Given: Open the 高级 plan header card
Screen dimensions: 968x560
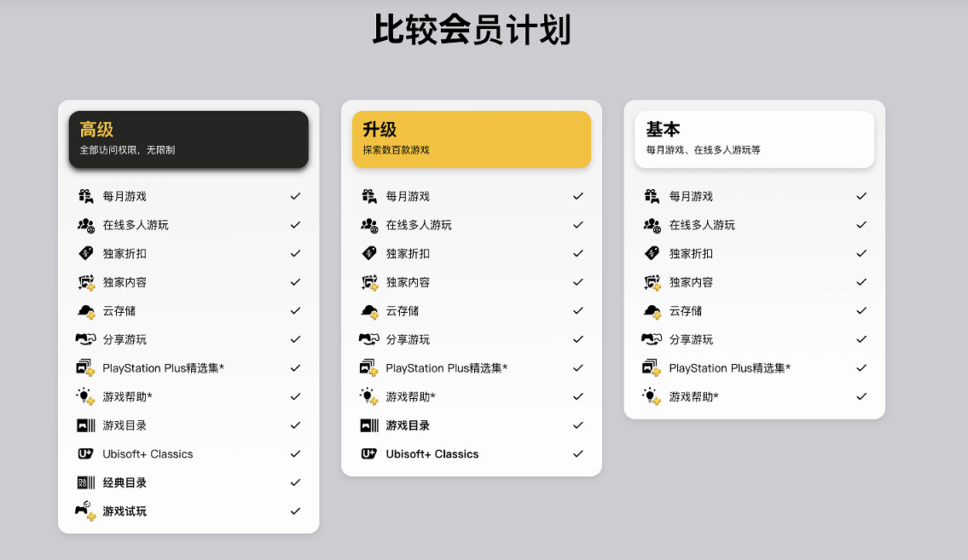Looking at the screenshot, I should click(188, 139).
